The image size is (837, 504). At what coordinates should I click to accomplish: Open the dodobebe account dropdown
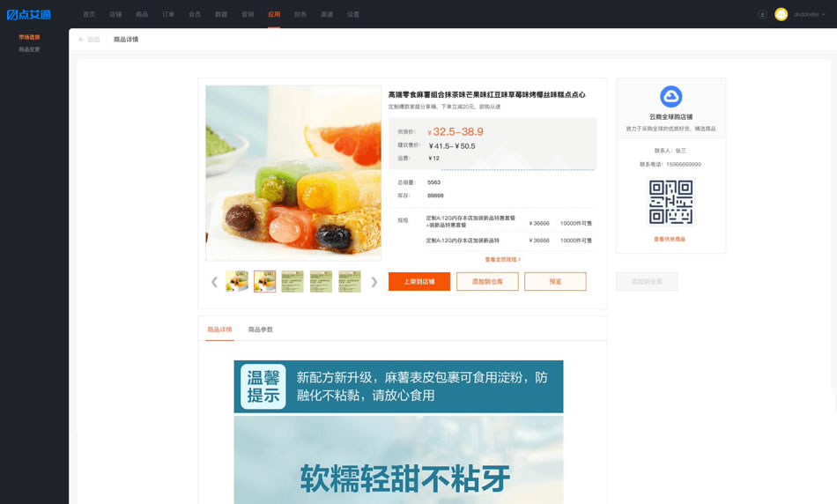(809, 14)
